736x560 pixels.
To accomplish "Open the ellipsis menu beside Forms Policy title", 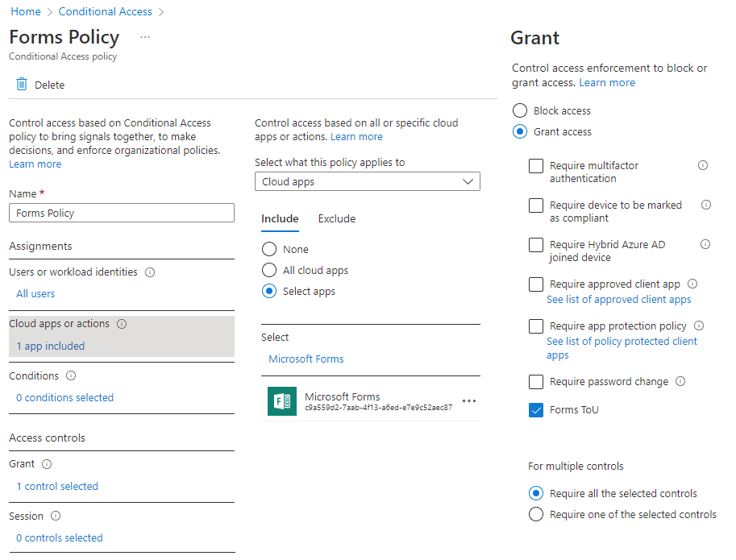I will pos(145,37).
